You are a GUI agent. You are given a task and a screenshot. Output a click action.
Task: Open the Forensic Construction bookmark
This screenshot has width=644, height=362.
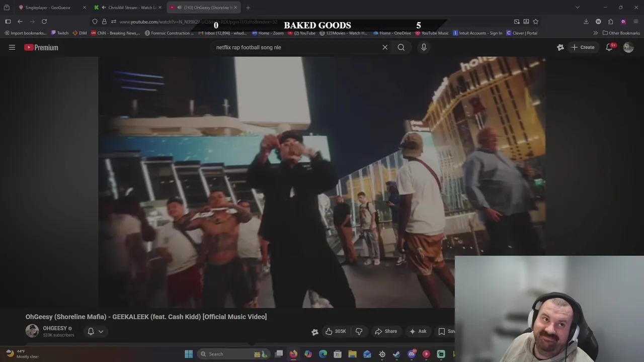(x=169, y=33)
